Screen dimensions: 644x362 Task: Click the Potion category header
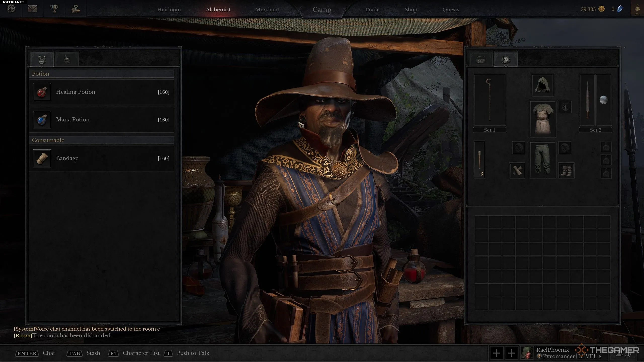pyautogui.click(x=102, y=74)
